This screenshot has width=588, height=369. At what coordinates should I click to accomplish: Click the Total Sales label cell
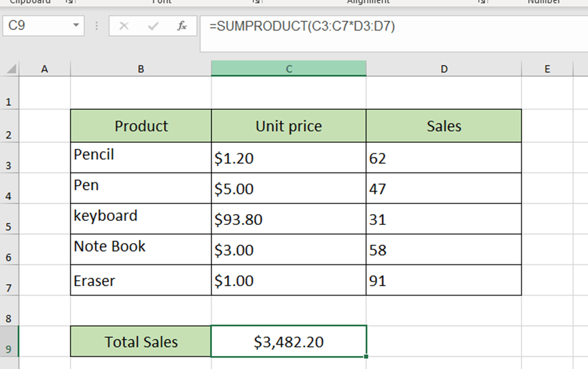click(141, 341)
